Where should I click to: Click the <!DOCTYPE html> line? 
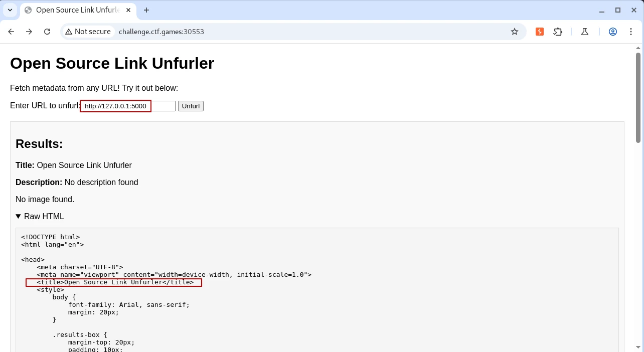tap(50, 237)
